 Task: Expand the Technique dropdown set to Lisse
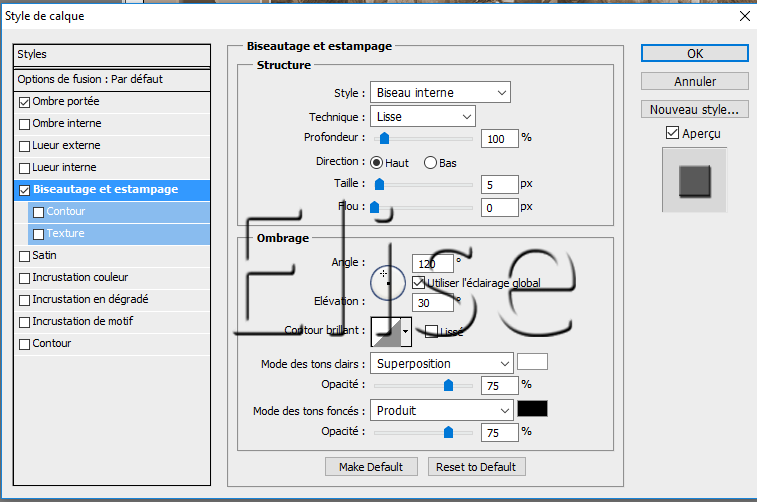(422, 117)
